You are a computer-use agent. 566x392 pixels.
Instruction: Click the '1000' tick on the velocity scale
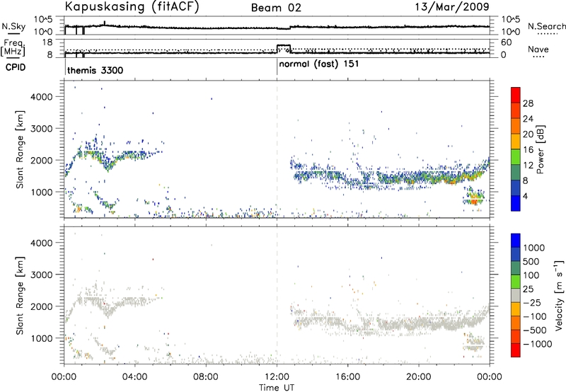point(534,248)
